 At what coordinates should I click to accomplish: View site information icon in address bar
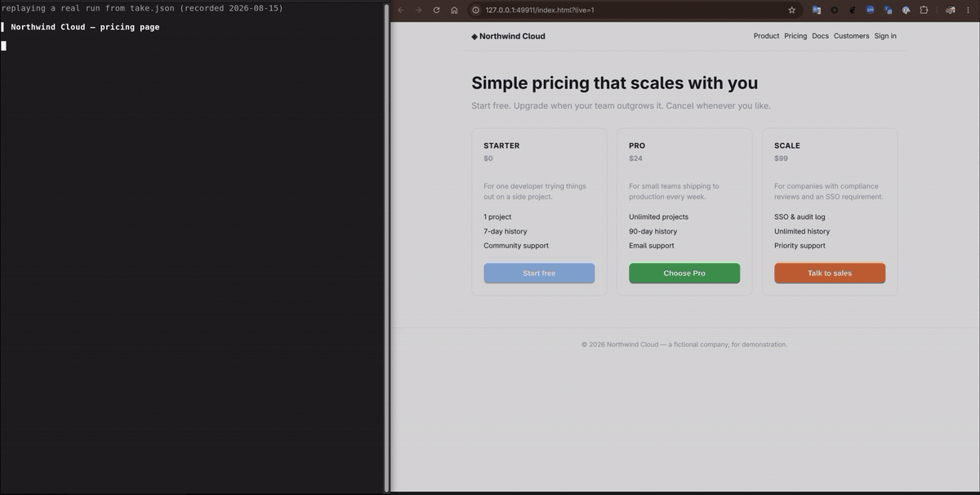[475, 10]
